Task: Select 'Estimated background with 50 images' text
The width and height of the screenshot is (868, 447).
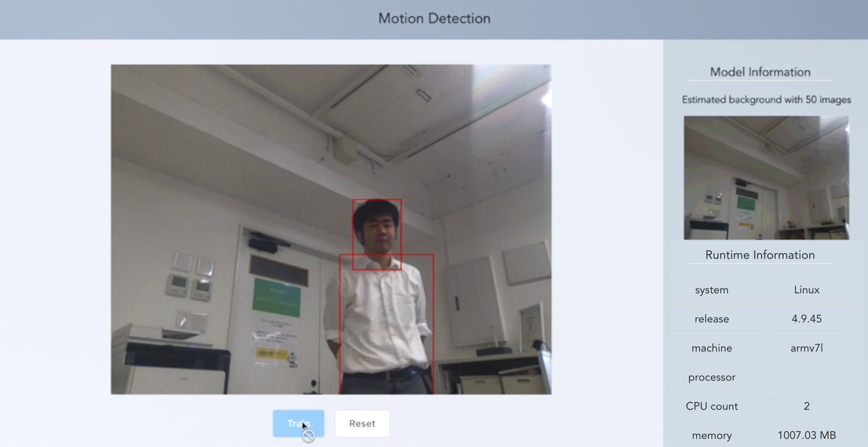Action: point(766,100)
